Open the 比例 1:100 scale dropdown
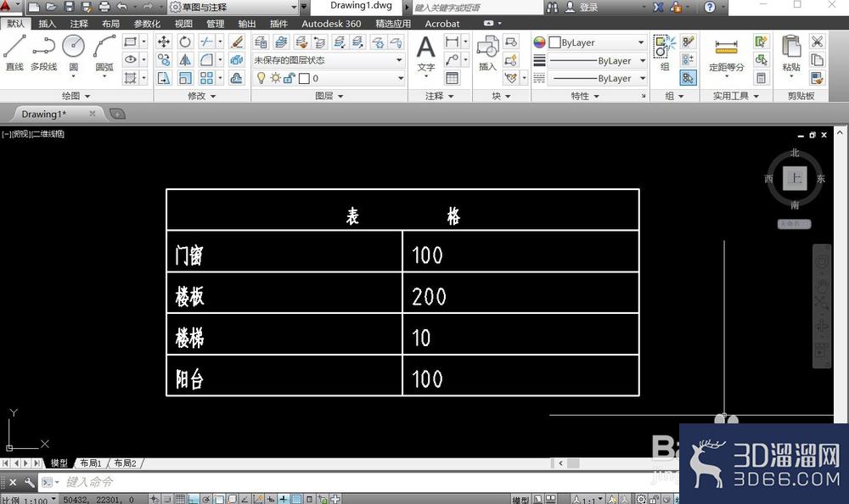 coord(29,500)
